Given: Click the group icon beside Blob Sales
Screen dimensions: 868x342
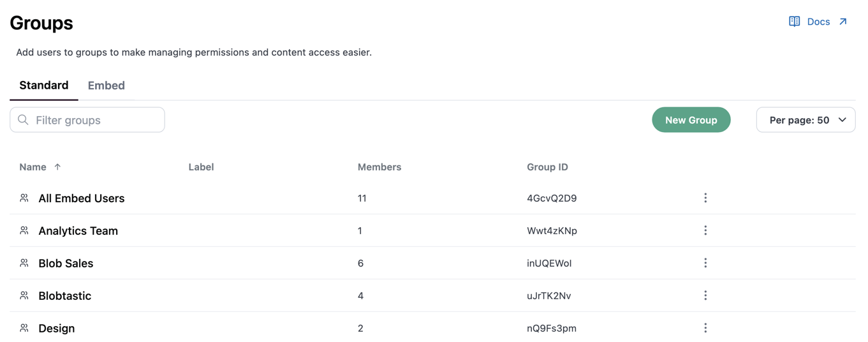Looking at the screenshot, I should click(24, 263).
